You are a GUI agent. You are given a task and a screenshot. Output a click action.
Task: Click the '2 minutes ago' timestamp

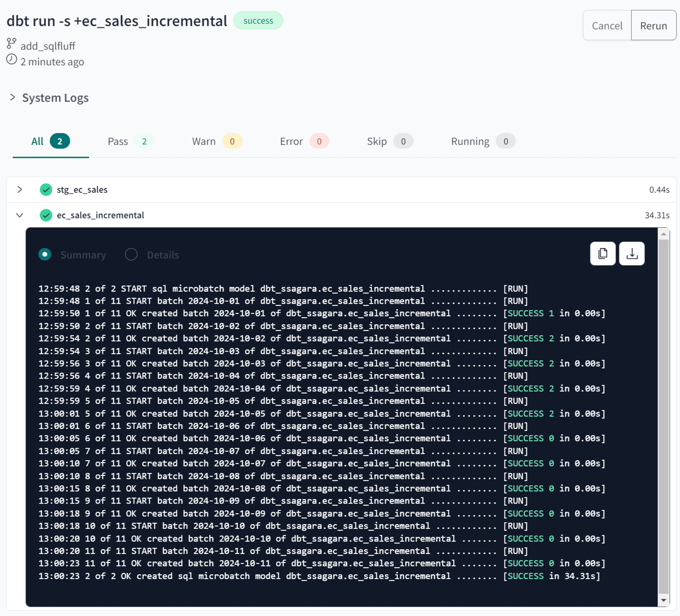click(52, 62)
